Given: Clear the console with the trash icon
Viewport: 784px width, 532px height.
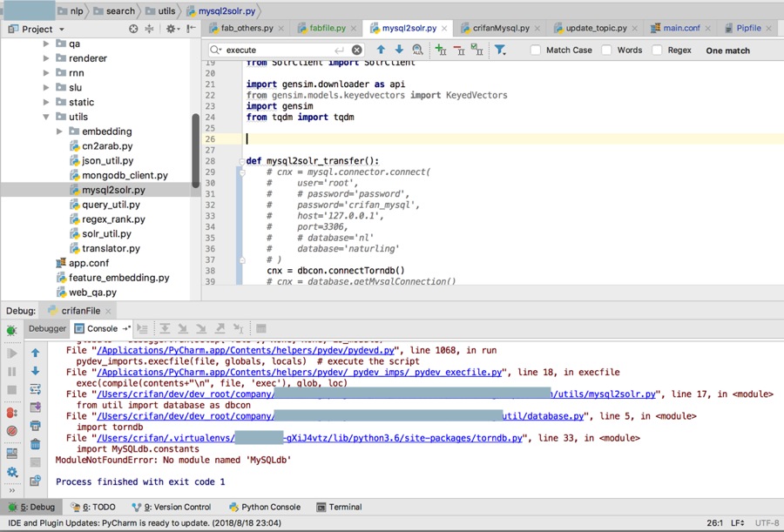Looking at the screenshot, I should 35,444.
